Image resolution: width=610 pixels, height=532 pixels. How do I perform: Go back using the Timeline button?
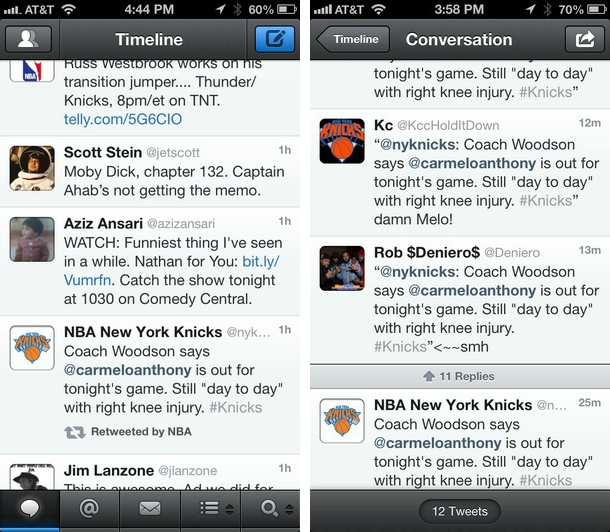[353, 39]
